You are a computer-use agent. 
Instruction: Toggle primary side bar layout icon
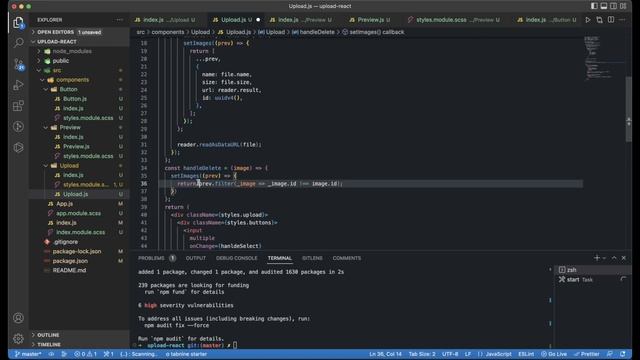point(594,6)
